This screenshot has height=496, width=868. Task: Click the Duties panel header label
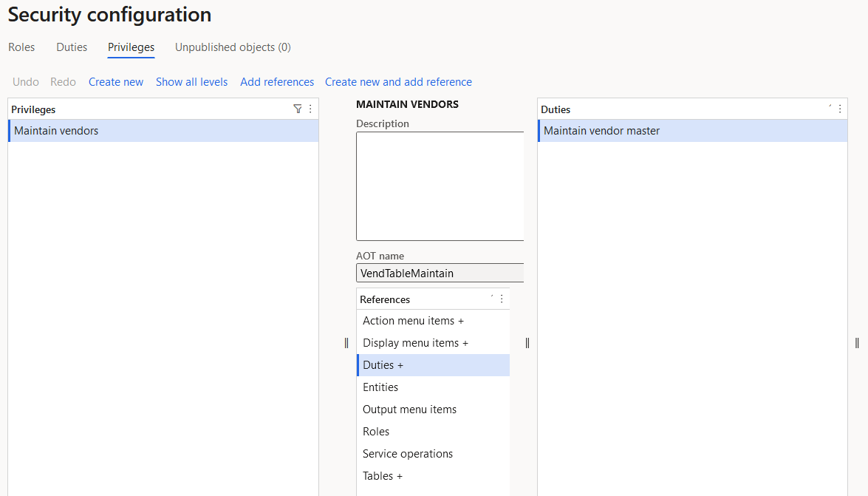point(556,109)
